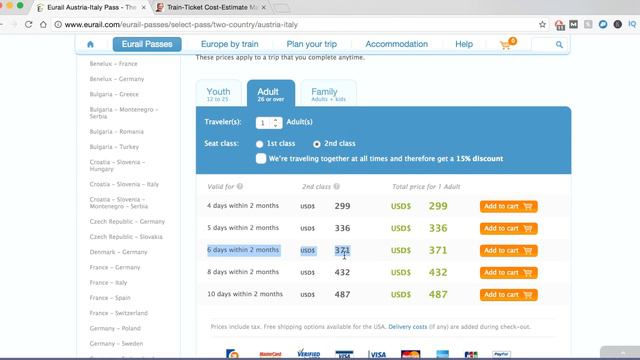Go to the browser home page icon
640x360 pixels.
click(x=43, y=24)
